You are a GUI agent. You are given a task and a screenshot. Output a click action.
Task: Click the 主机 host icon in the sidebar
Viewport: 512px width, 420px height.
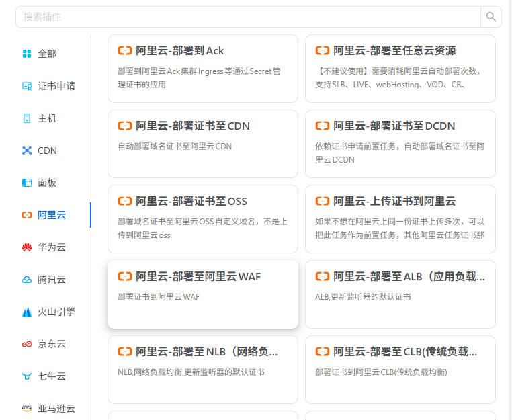pos(27,118)
